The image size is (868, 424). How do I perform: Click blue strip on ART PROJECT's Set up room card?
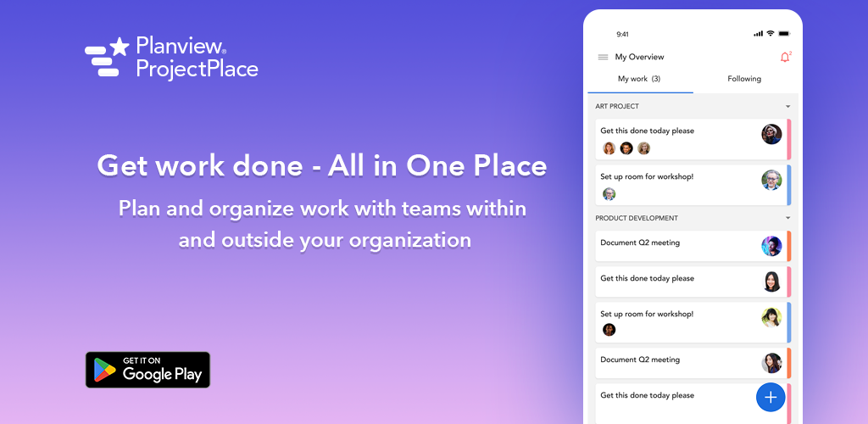pos(789,185)
